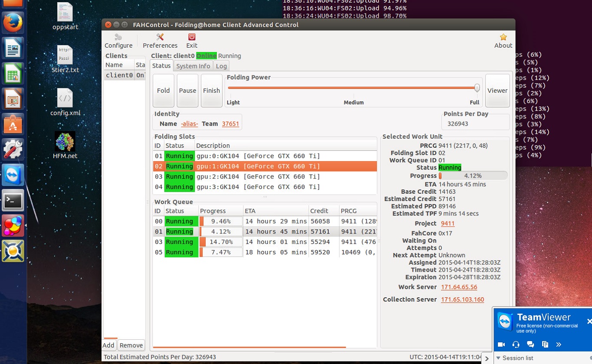Select folding slot 01 gpu:0:GK104
The image size is (592, 364).
(x=265, y=156)
